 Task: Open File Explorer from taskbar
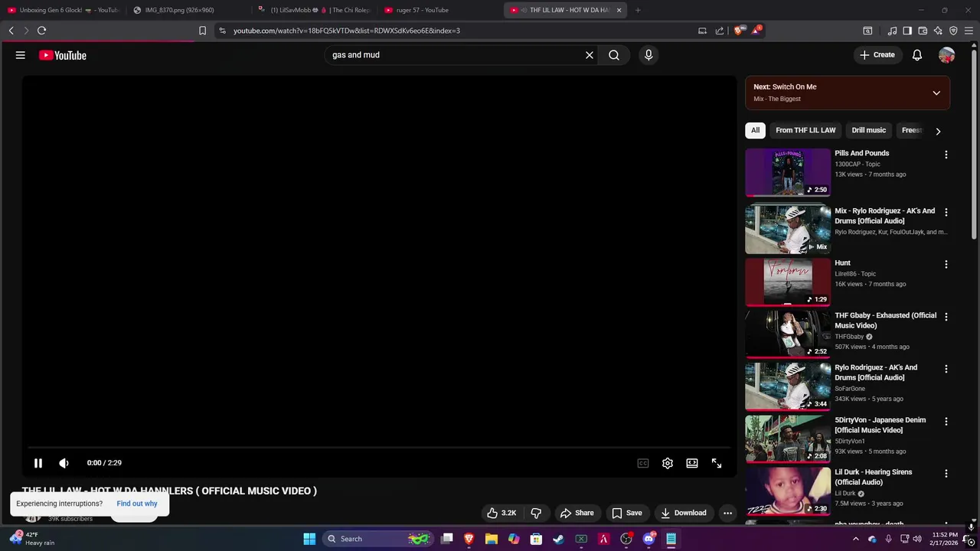click(492, 539)
